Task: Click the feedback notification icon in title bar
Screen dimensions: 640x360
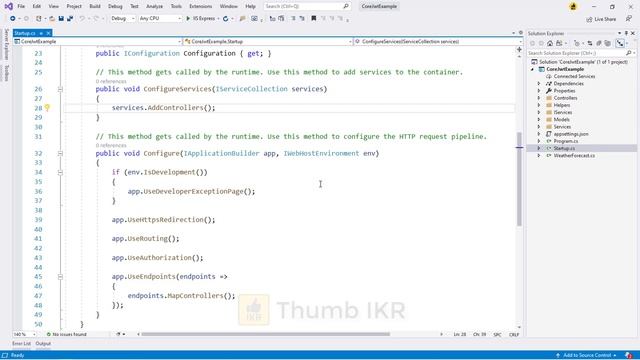Action: pos(573,6)
